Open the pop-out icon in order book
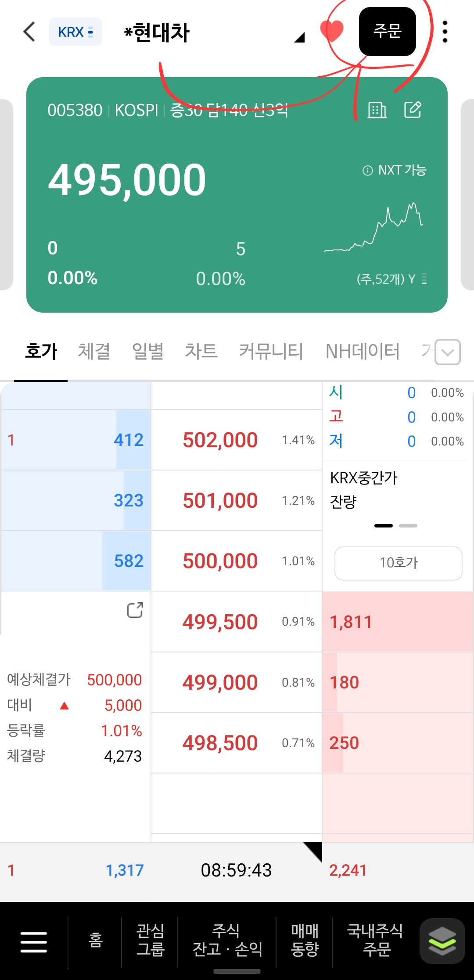 [x=135, y=610]
